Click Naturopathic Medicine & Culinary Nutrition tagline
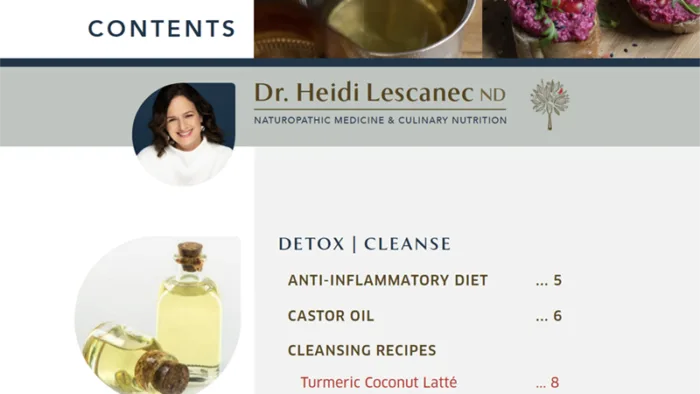The image size is (700, 394). (380, 120)
